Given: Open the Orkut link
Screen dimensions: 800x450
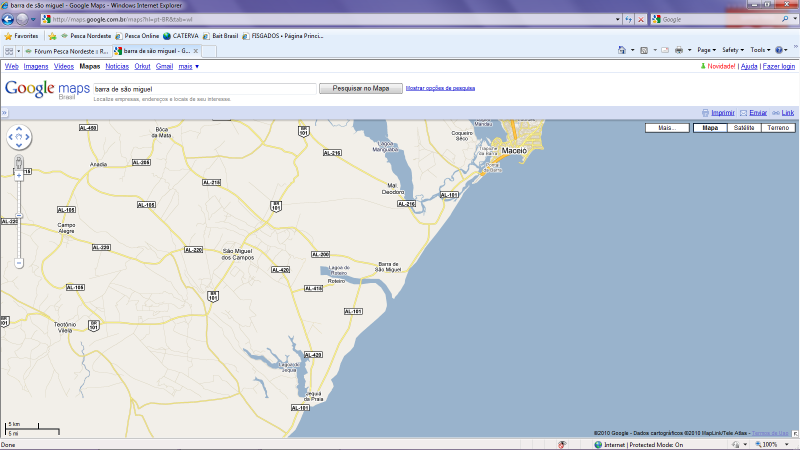Looking at the screenshot, I should point(142,66).
